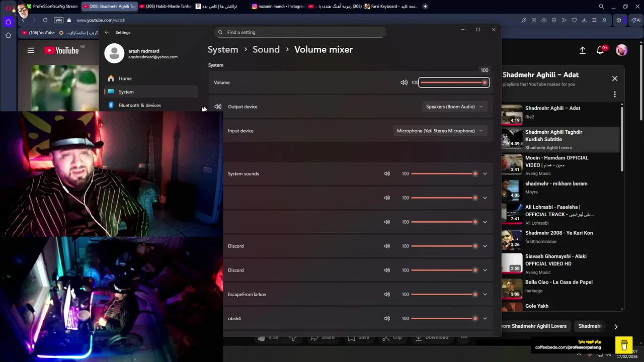Viewport: 644px width, 362px height.
Task: Open (106) YouTube bookmark
Action: tap(39, 33)
